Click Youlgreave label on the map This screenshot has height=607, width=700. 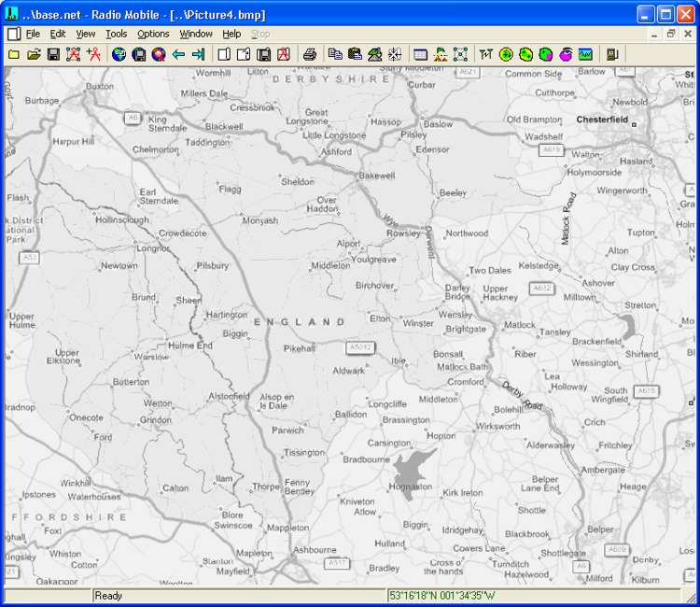coord(373,259)
